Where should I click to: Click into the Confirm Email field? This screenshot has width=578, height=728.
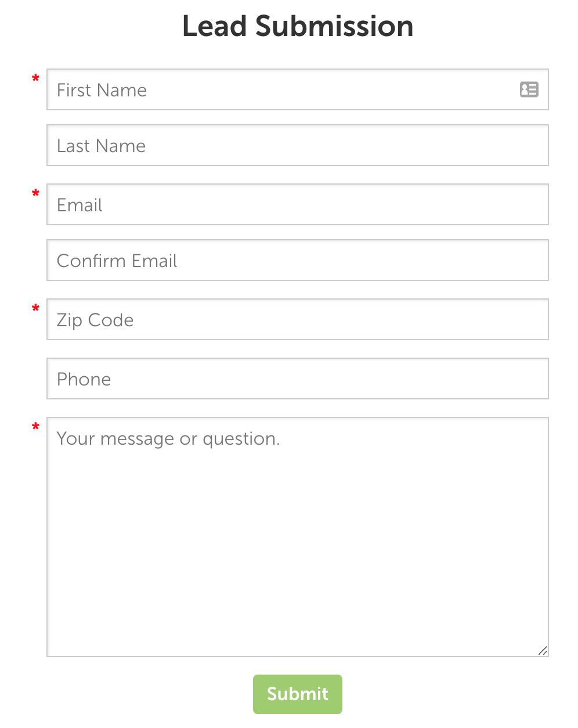pyautogui.click(x=298, y=260)
